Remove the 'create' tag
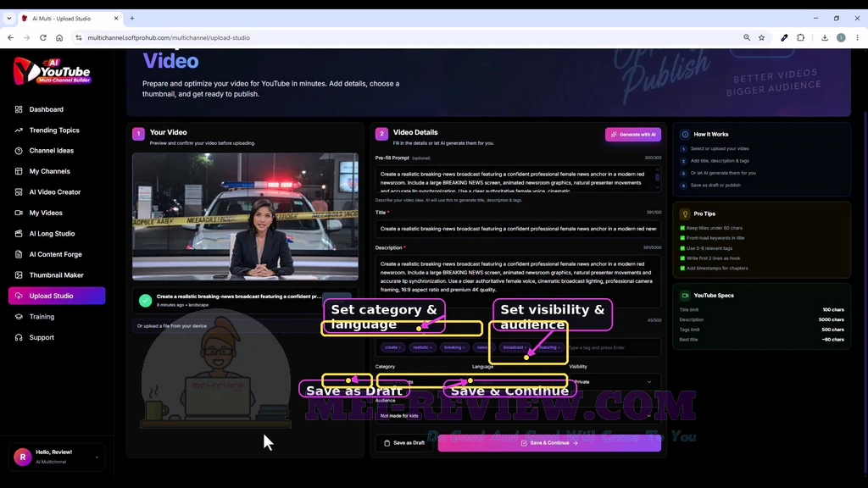Viewport: 868px width, 488px height. 400,347
